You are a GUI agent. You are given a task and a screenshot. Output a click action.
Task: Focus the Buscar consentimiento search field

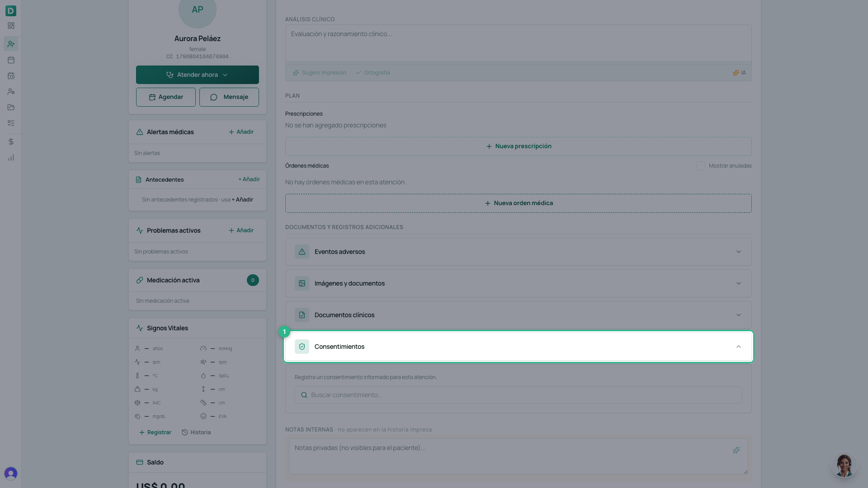(518, 395)
